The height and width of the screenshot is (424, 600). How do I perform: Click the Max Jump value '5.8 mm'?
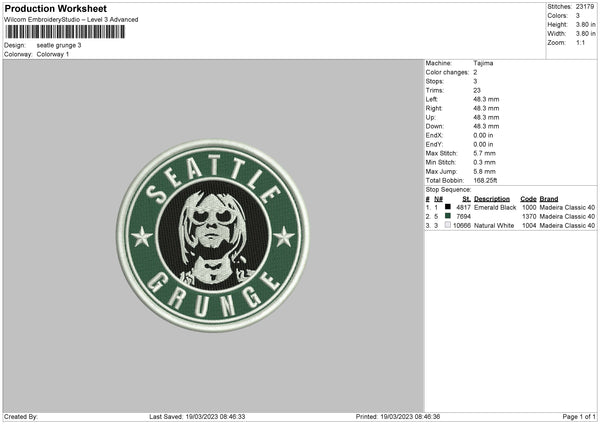[x=484, y=171]
